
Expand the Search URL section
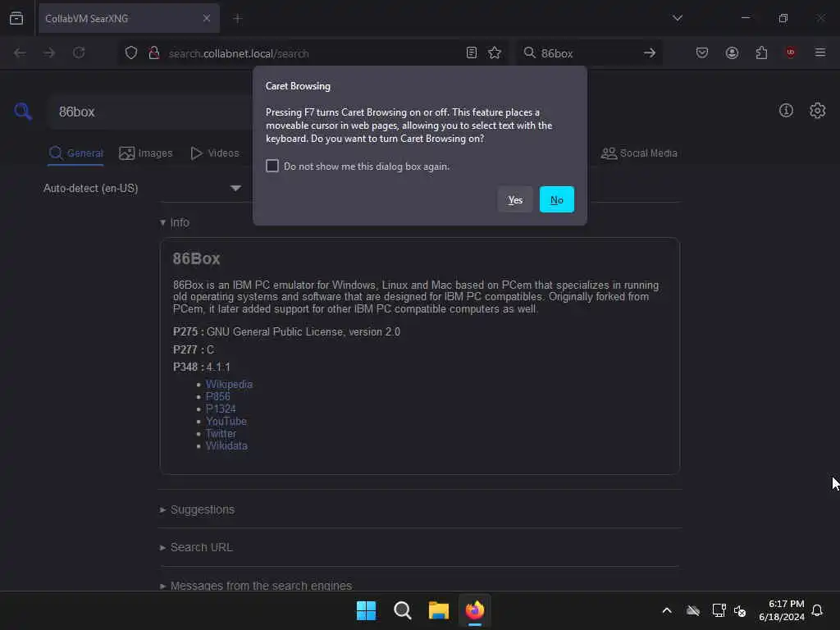point(196,547)
